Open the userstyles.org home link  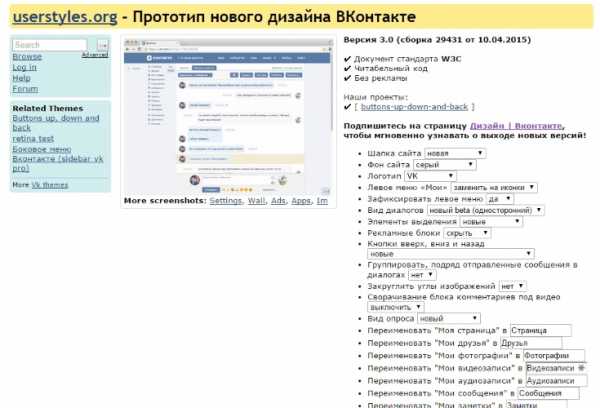point(65,17)
